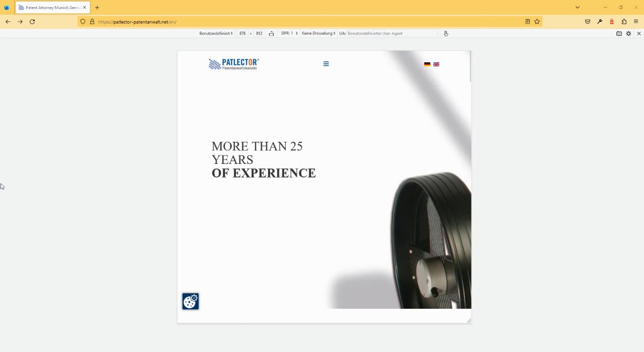Open the extensions puzzle piece menu

[624, 22]
